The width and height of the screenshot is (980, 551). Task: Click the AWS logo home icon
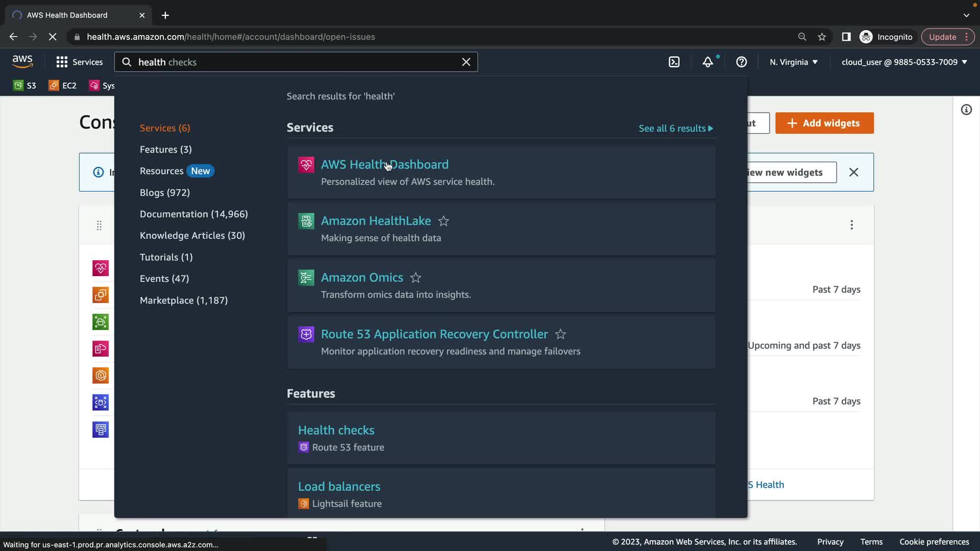(x=22, y=62)
